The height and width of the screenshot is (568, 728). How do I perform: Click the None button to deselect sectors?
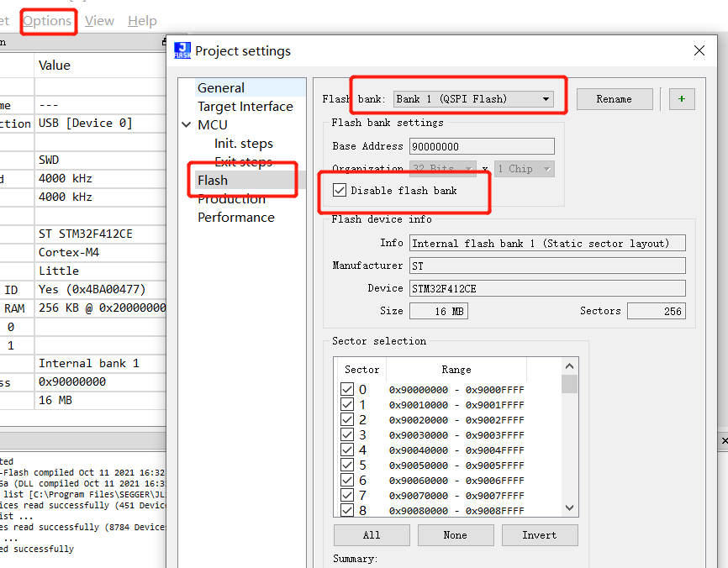(456, 534)
